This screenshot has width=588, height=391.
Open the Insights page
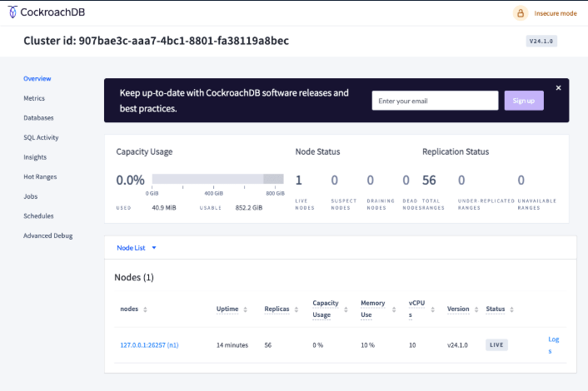click(35, 157)
